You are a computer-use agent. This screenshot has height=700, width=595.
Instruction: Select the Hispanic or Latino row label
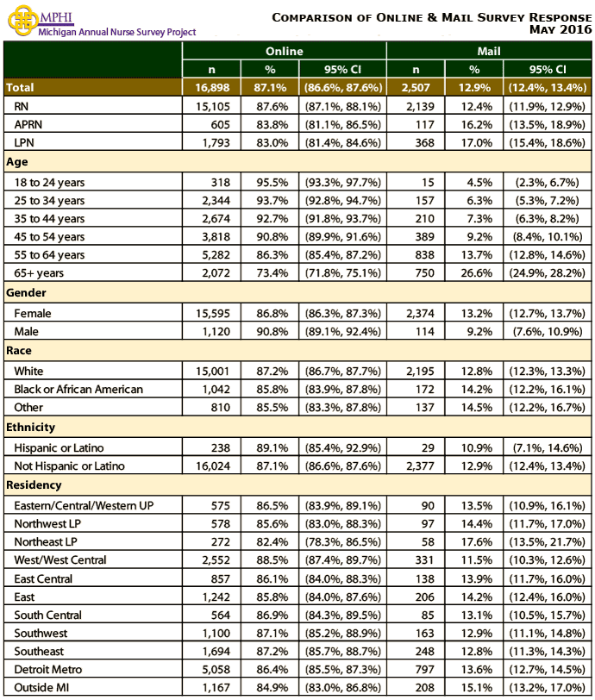(59, 447)
